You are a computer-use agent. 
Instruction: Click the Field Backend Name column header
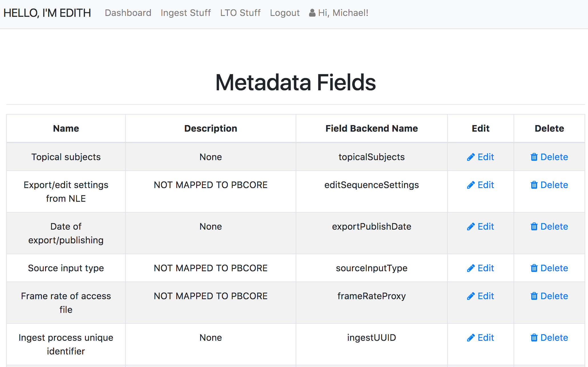(372, 129)
